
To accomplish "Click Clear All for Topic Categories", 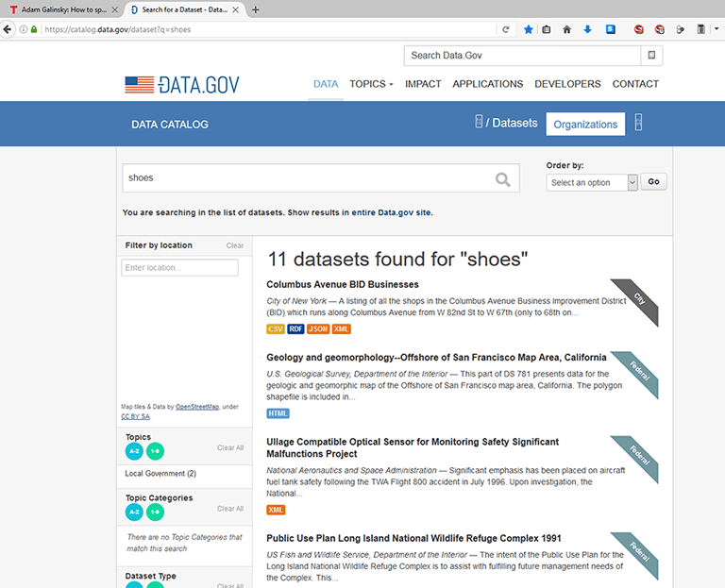I will [230, 509].
